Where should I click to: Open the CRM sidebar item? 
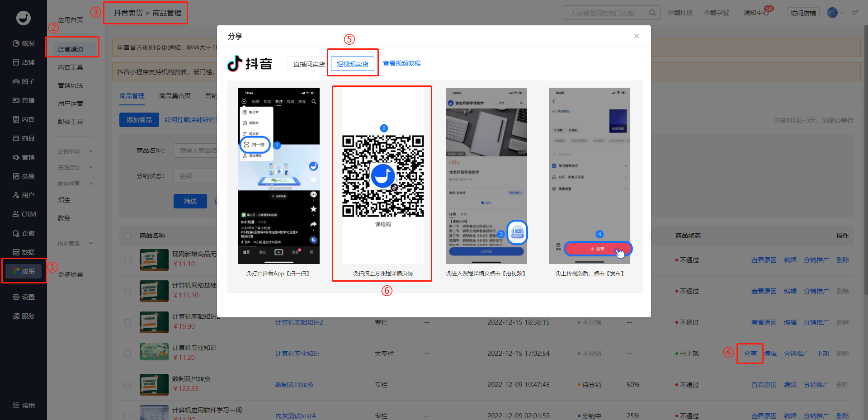24,214
